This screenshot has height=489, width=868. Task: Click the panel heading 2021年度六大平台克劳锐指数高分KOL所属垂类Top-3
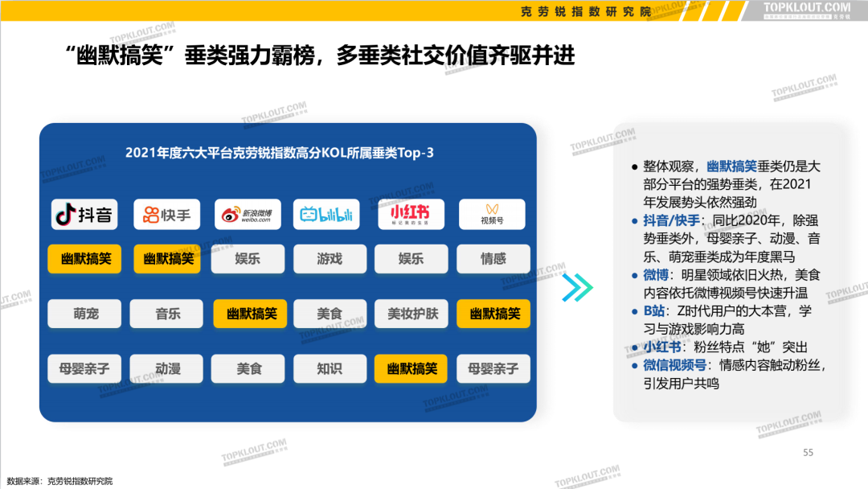coord(280,152)
